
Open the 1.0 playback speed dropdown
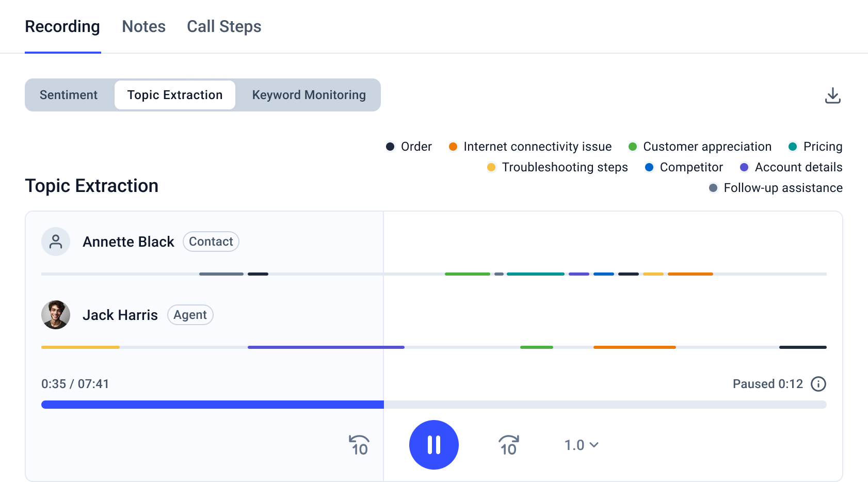pos(581,445)
